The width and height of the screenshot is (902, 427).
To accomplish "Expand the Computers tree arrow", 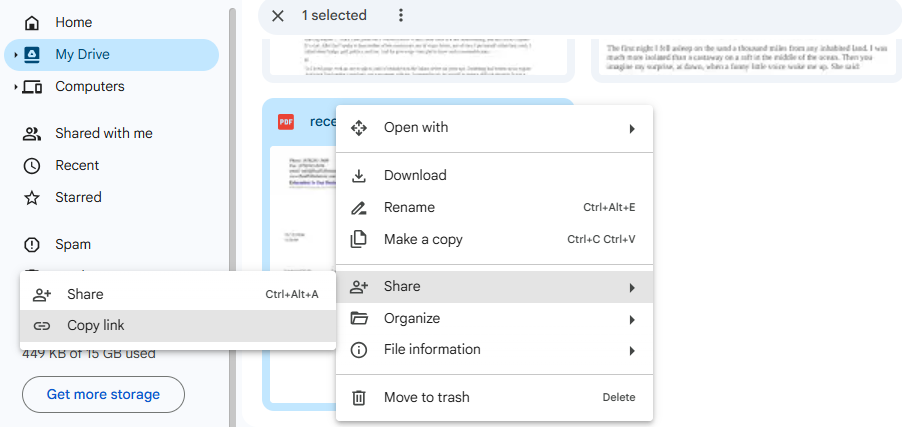I will [x=15, y=87].
